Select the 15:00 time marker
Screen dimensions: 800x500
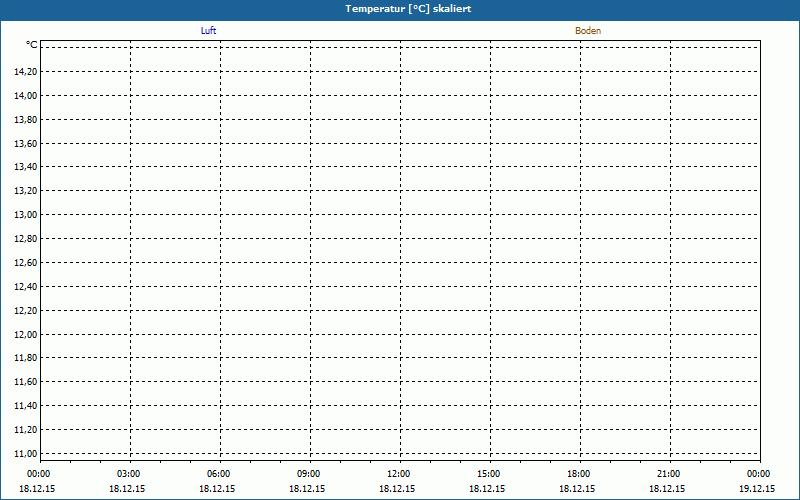click(x=488, y=474)
